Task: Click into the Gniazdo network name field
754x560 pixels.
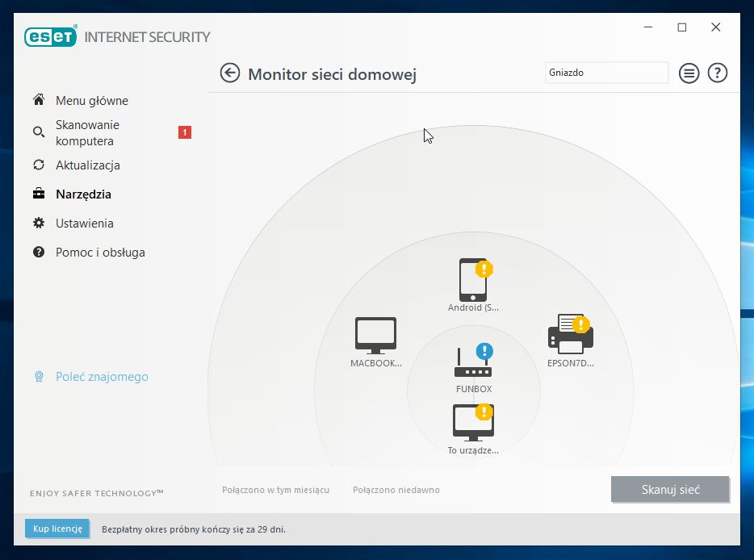Action: coord(606,73)
